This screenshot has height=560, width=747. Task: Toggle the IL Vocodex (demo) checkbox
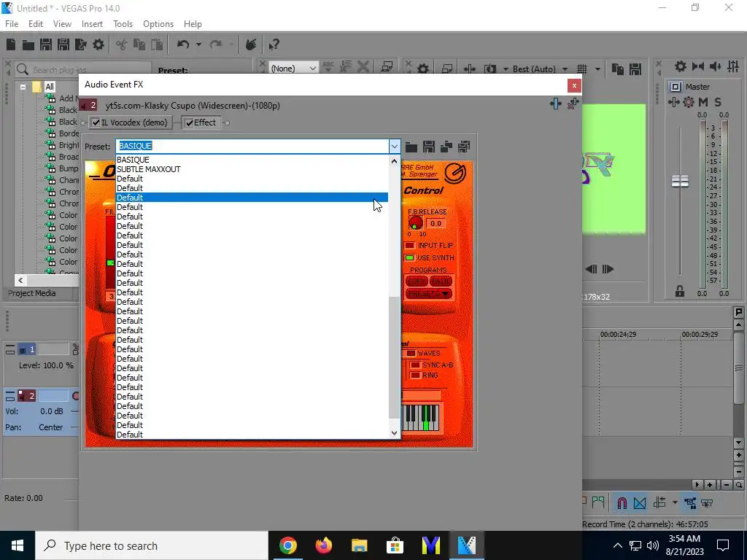click(96, 122)
